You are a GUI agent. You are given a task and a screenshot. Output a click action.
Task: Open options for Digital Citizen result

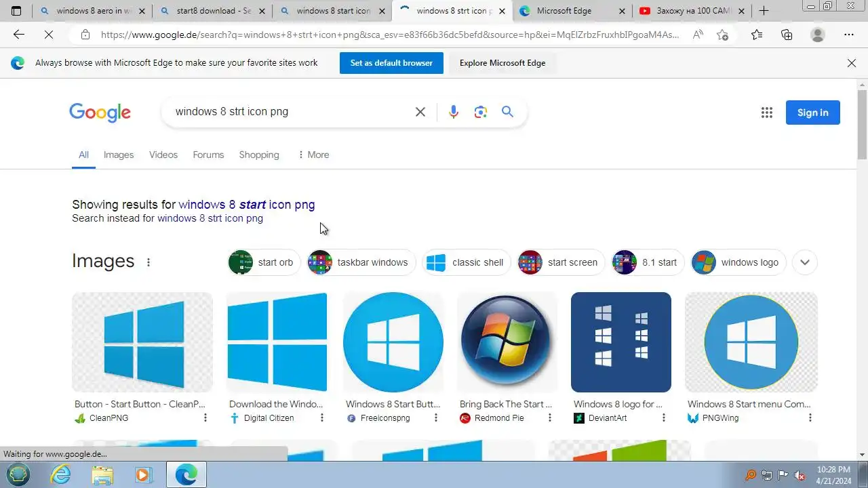click(322, 418)
